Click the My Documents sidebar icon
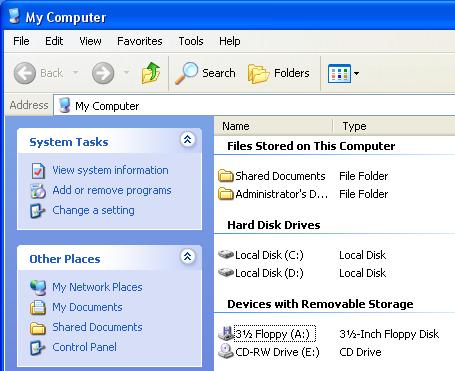The width and height of the screenshot is (455, 371). pyautogui.click(x=38, y=307)
